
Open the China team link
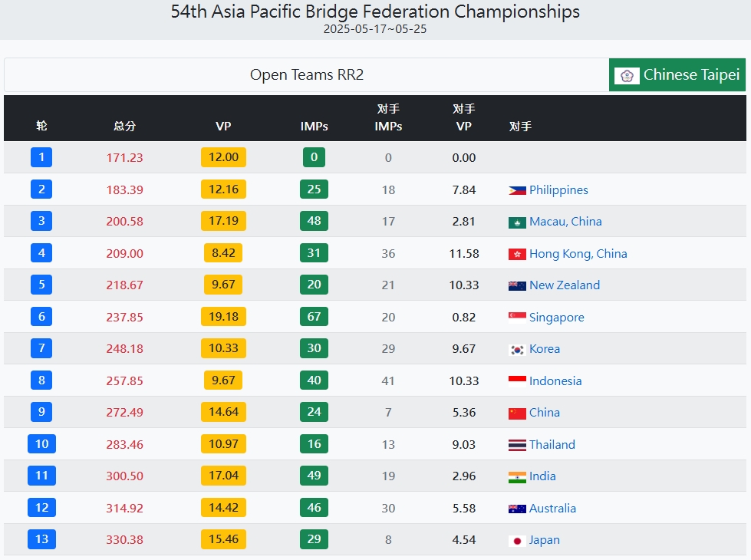tap(545, 413)
